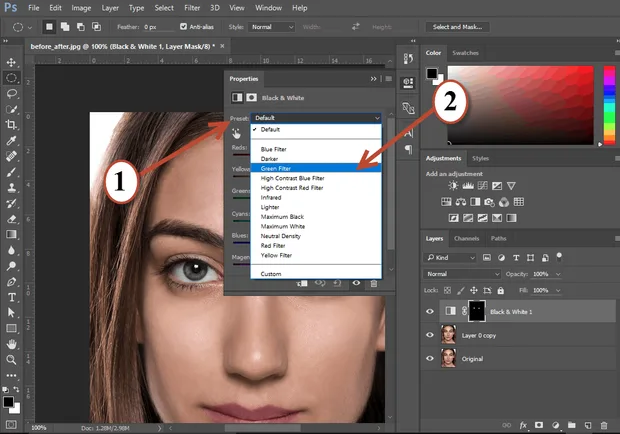Hide the Black & White 1 layer
Screen dimensions: 620x434
click(430, 311)
